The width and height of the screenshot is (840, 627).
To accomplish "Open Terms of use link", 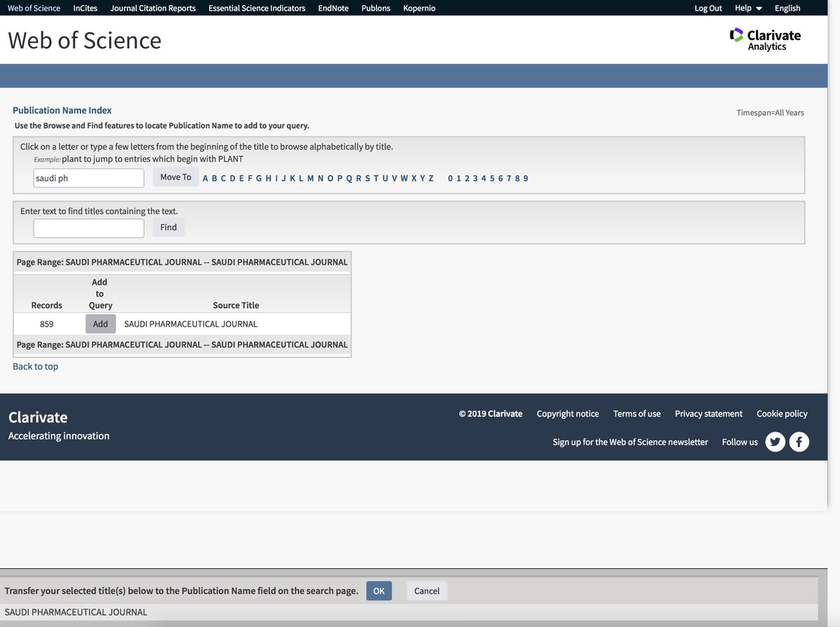I will tap(637, 414).
